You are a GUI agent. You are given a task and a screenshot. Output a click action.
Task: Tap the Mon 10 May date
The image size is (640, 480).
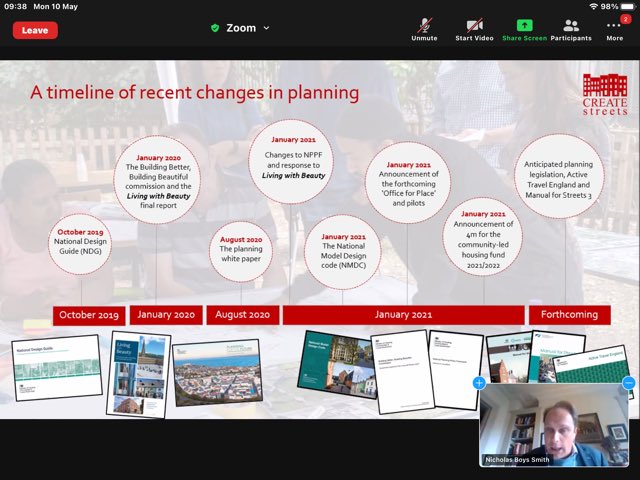coord(56,7)
